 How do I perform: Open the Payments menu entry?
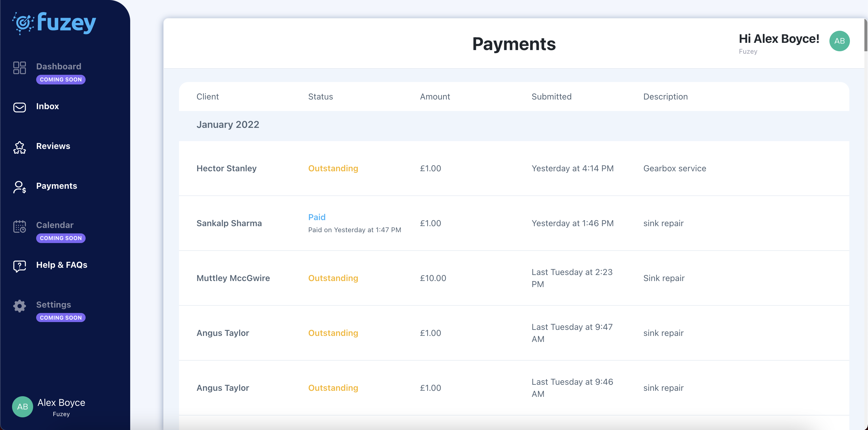coord(57,186)
